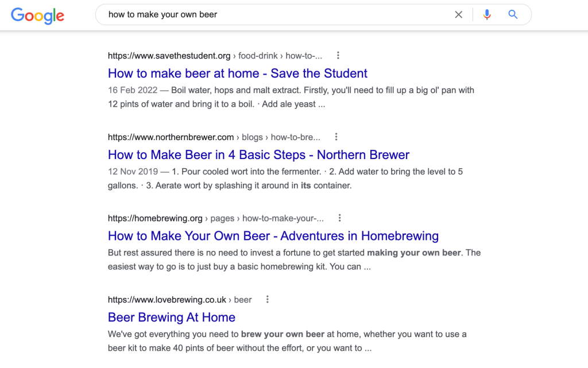588x368 pixels.
Task: Click snippet line 'easiest way to go is'
Action: coord(239,267)
